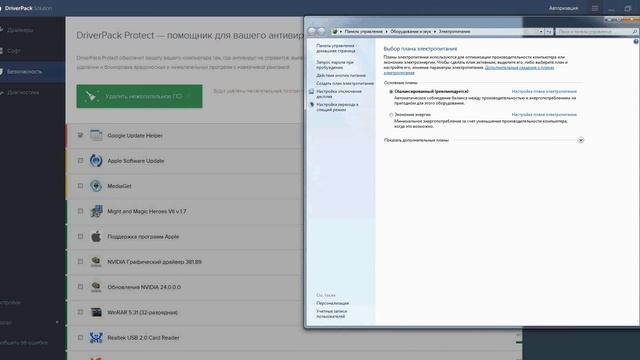The width and height of the screenshot is (640, 360).
Task: Click the Back arrow in Control Panel window
Action: click(312, 31)
